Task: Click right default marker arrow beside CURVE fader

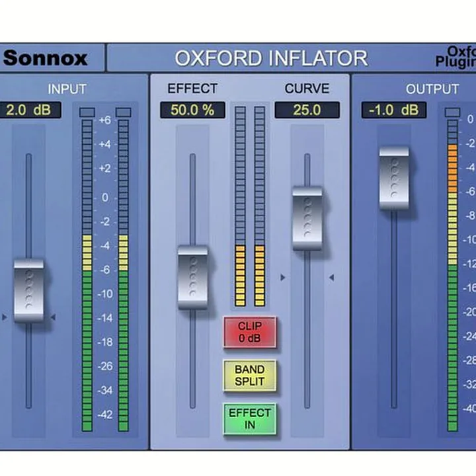Action: [x=331, y=278]
